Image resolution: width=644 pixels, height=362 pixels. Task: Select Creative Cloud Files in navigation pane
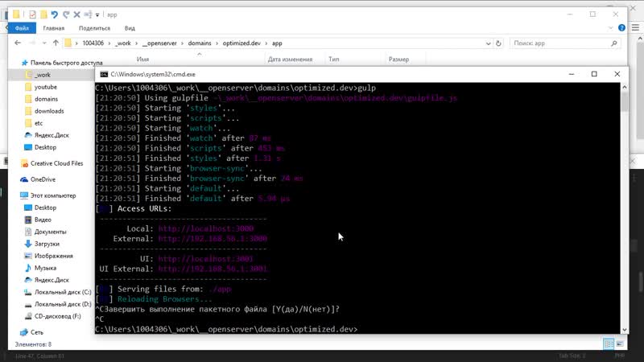56,163
